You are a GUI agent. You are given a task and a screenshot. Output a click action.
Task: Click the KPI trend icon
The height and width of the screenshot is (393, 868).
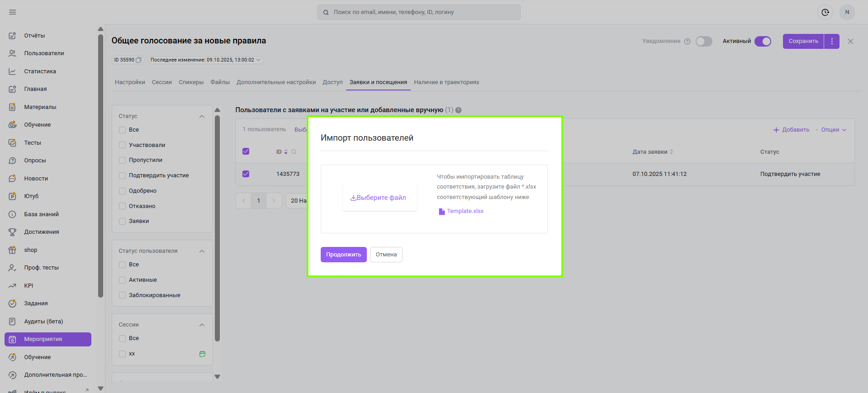13,286
